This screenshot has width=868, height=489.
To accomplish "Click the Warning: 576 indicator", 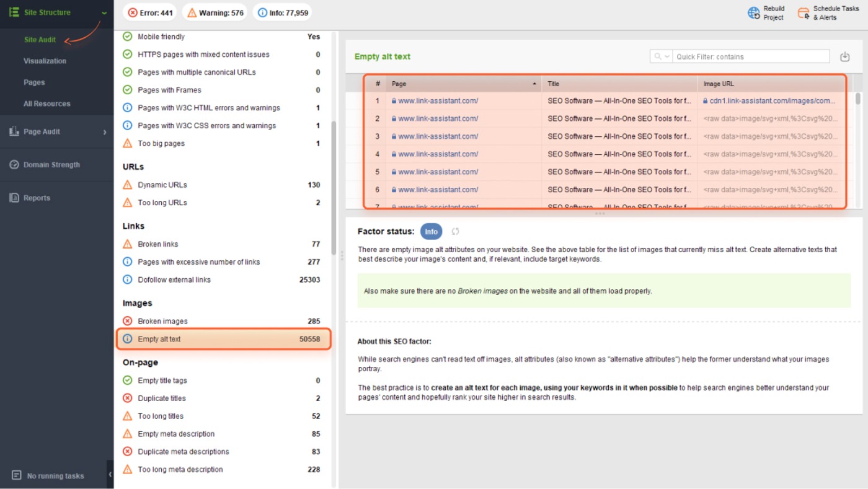I will coord(214,11).
